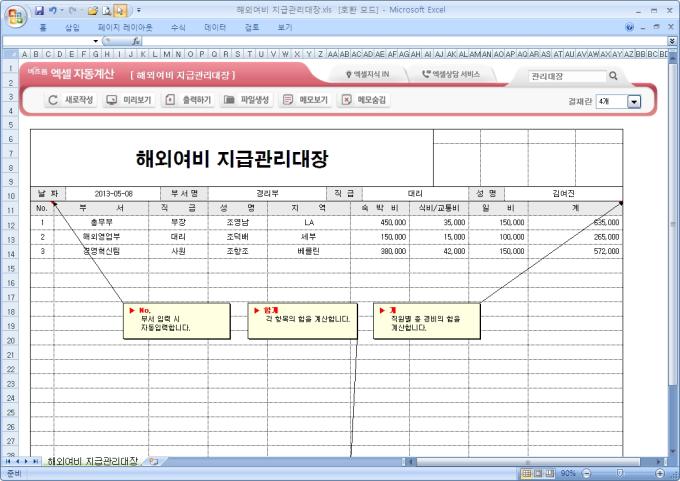Open the 보기 ribbon tab
This screenshot has height=481, width=680.
tap(284, 28)
